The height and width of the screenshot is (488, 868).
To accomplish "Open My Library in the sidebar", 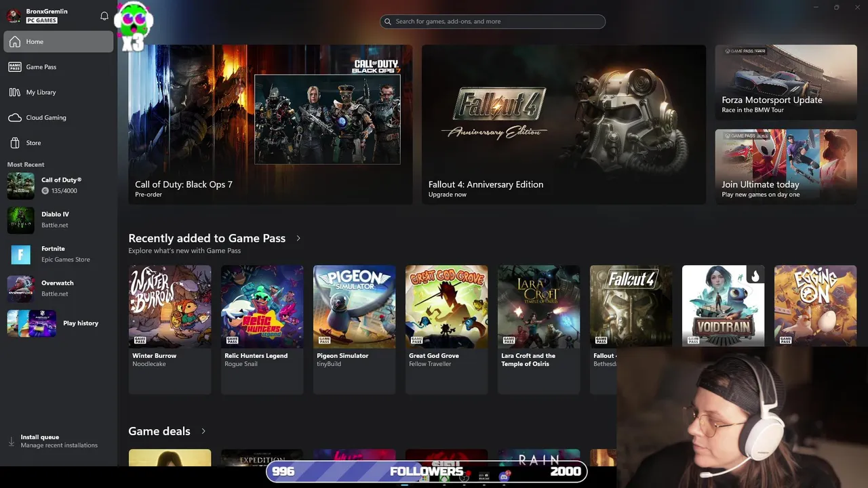I will [59, 92].
